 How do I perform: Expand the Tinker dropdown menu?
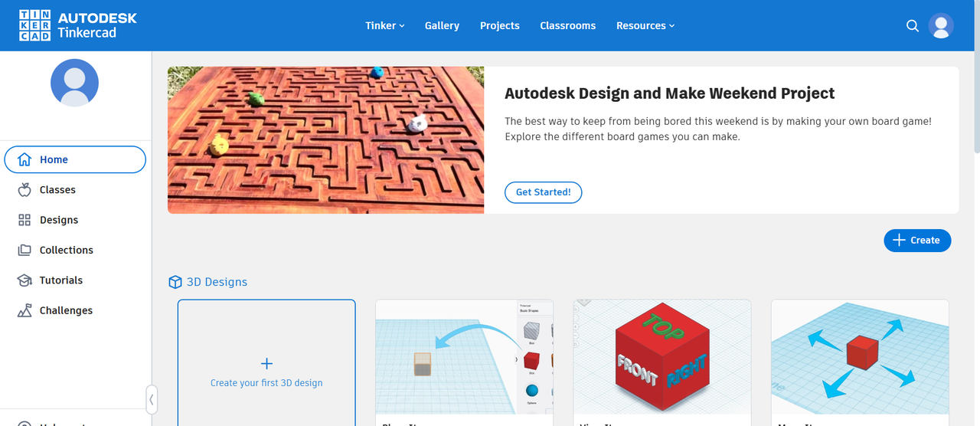click(x=385, y=25)
